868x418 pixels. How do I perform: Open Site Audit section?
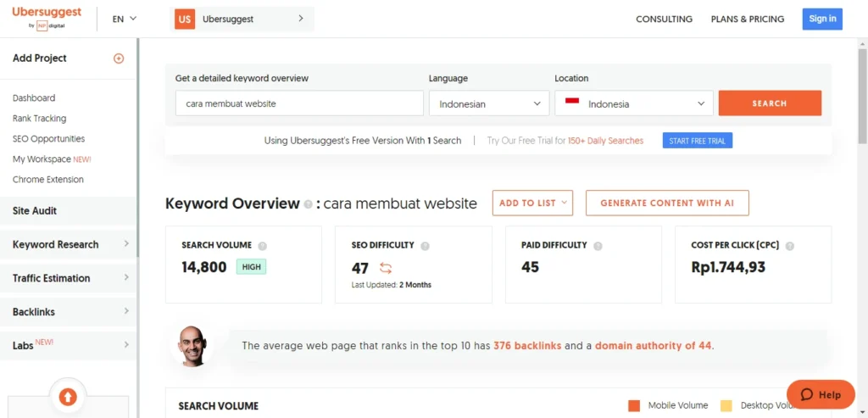(x=69, y=210)
